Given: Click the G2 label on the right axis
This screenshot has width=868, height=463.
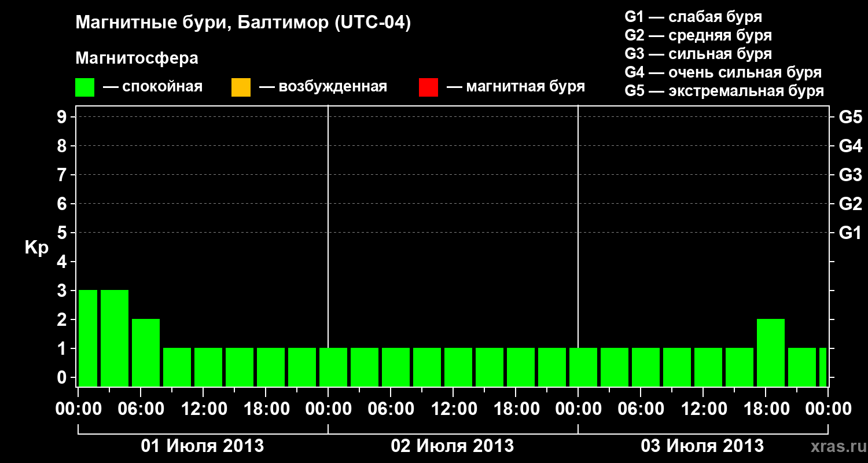Looking at the screenshot, I should tap(850, 204).
